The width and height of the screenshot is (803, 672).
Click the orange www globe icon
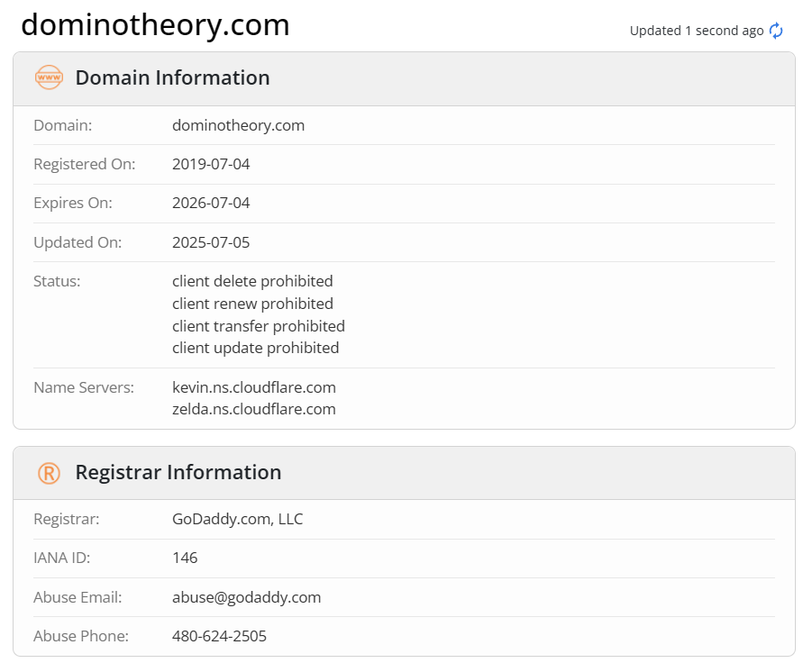50,77
